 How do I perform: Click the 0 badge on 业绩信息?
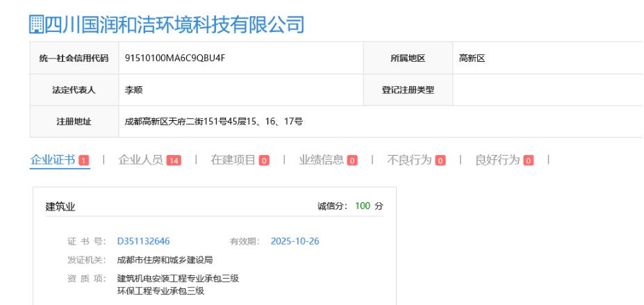point(352,160)
